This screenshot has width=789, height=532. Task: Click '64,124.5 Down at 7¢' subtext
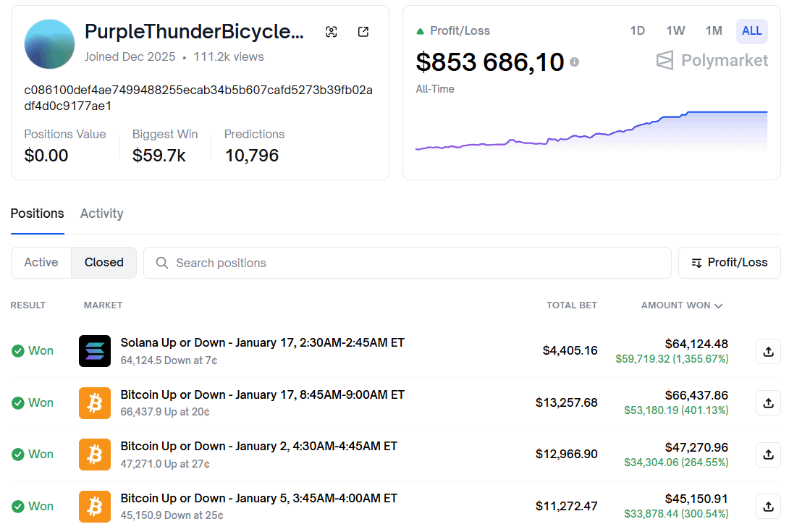(169, 360)
